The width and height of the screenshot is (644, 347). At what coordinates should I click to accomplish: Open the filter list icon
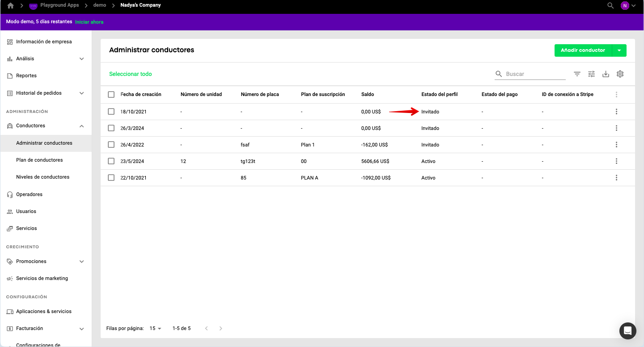577,74
